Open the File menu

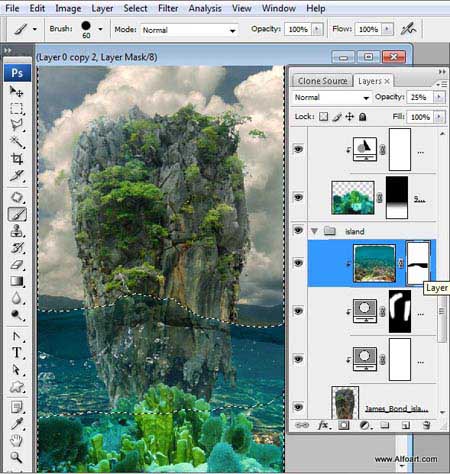coord(12,8)
